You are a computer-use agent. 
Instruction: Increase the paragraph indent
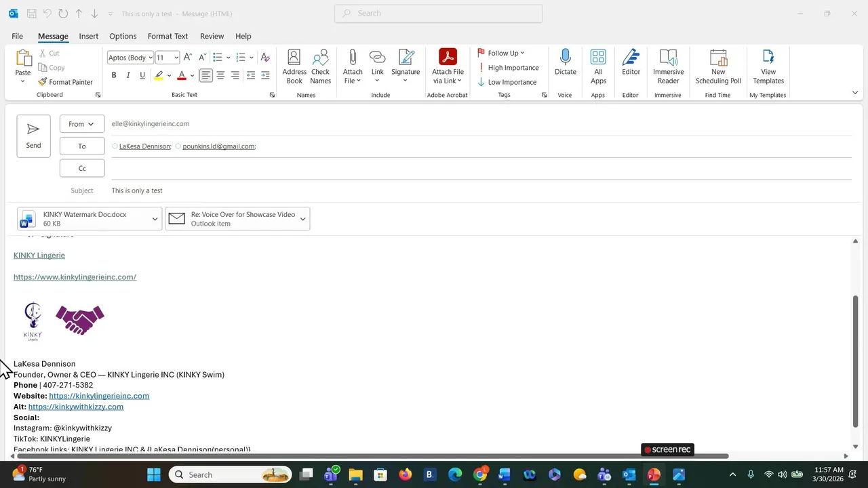click(265, 75)
